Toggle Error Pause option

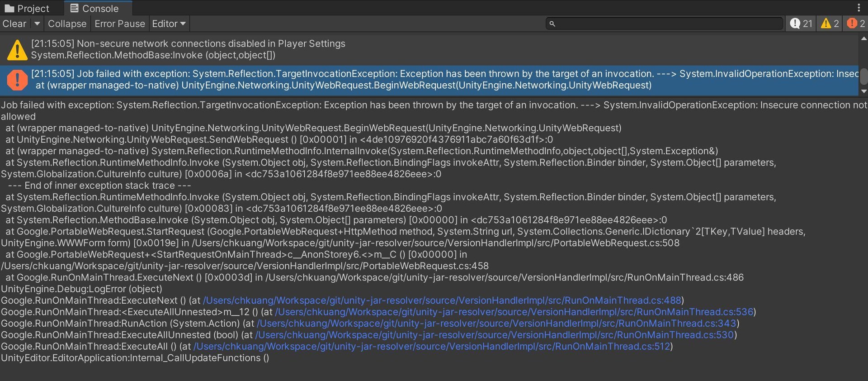(x=120, y=24)
